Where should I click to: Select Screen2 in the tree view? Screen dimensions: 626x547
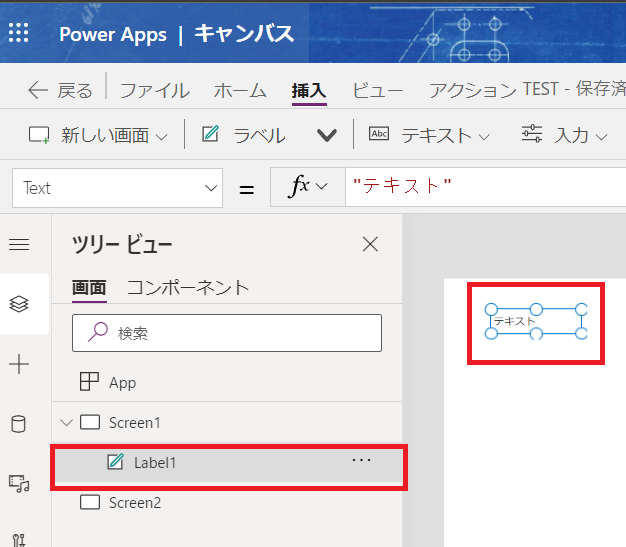(x=227, y=502)
